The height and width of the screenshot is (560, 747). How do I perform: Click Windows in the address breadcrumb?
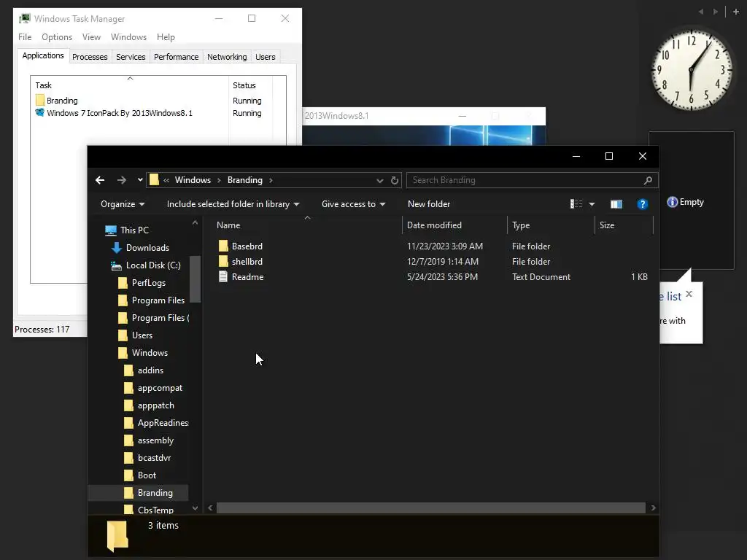(x=193, y=180)
